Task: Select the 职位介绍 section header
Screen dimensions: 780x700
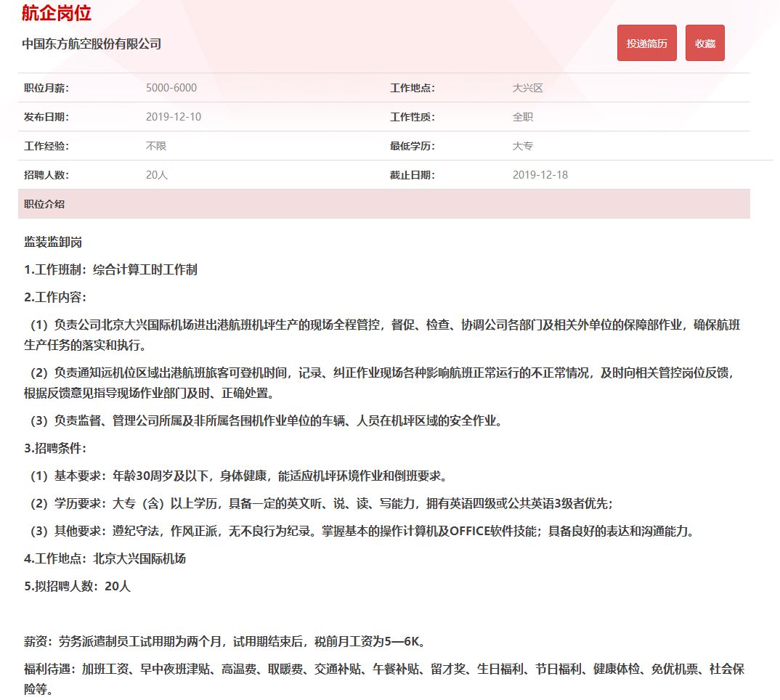Action: click(x=44, y=204)
